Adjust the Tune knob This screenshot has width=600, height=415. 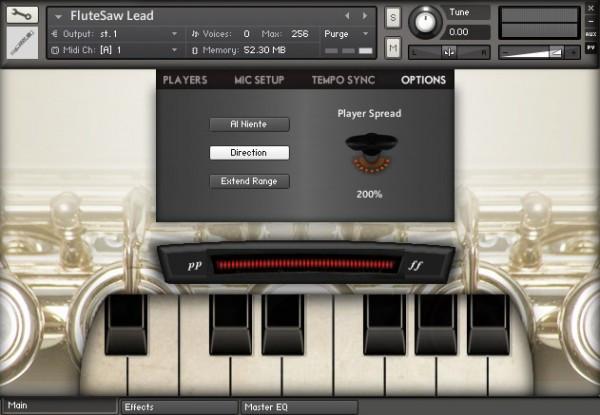coord(425,22)
